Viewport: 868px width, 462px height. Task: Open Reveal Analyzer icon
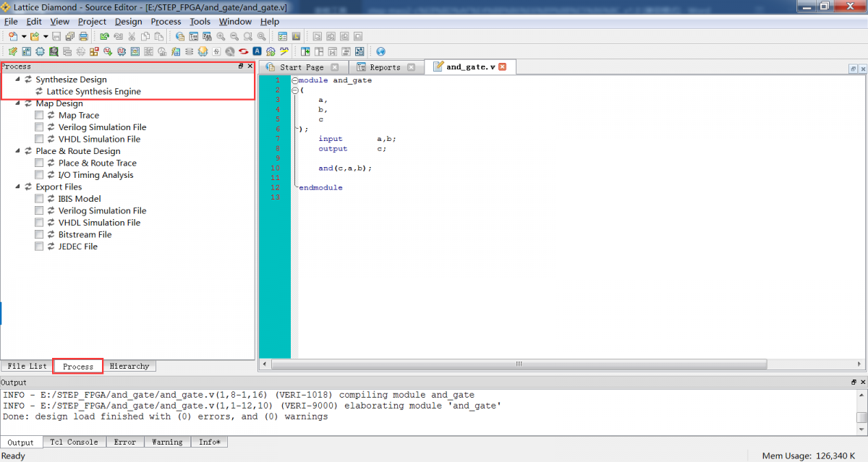[122, 51]
